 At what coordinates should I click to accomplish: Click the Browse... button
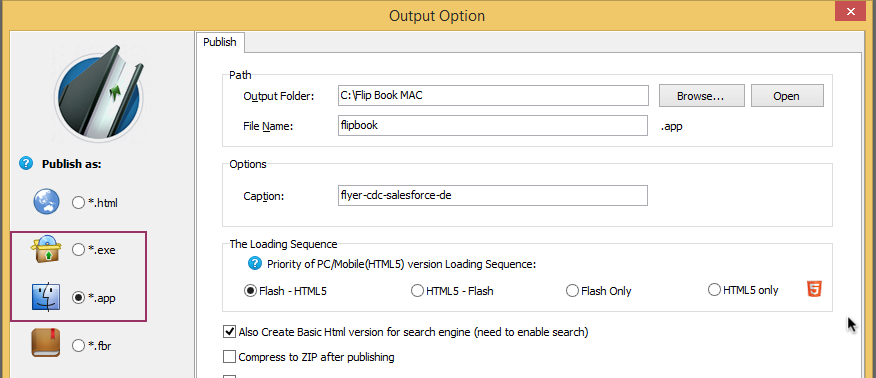point(702,95)
